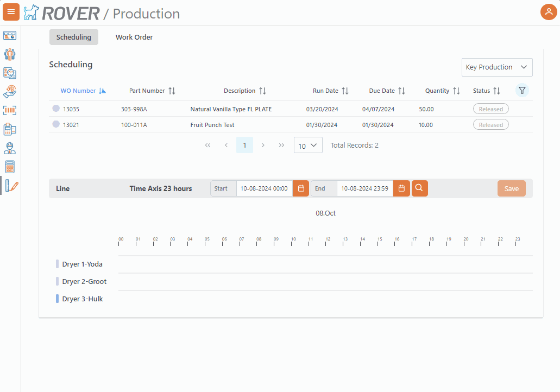Viewport: 560px width, 392px height.
Task: Click the Save button
Action: (511, 188)
